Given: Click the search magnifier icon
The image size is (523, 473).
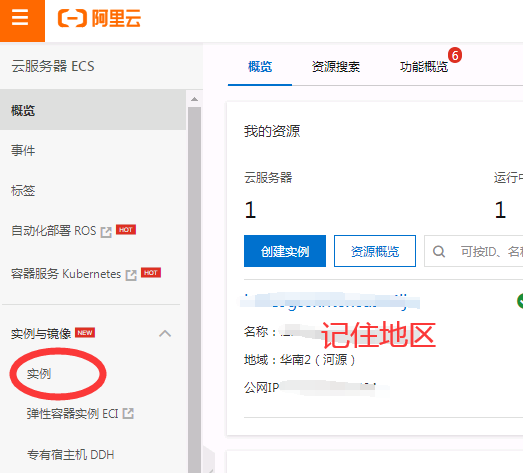Looking at the screenshot, I should click(x=439, y=252).
